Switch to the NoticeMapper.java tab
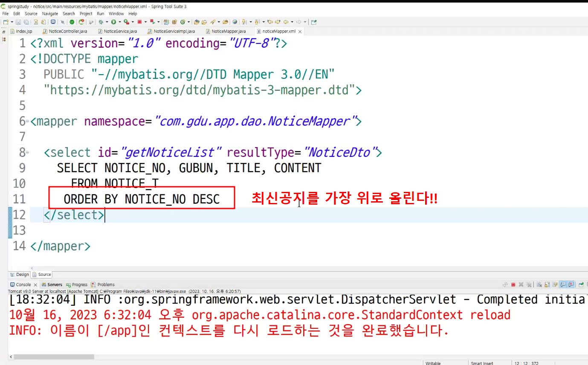 point(226,32)
